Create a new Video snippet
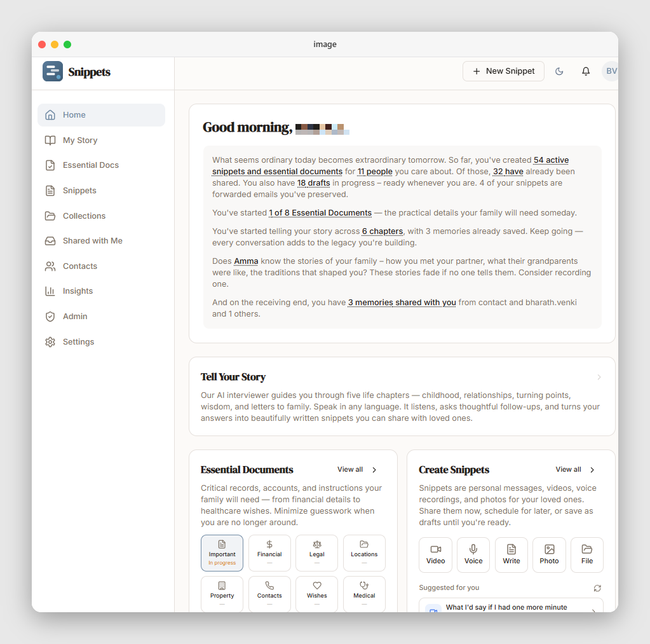 [x=435, y=554]
